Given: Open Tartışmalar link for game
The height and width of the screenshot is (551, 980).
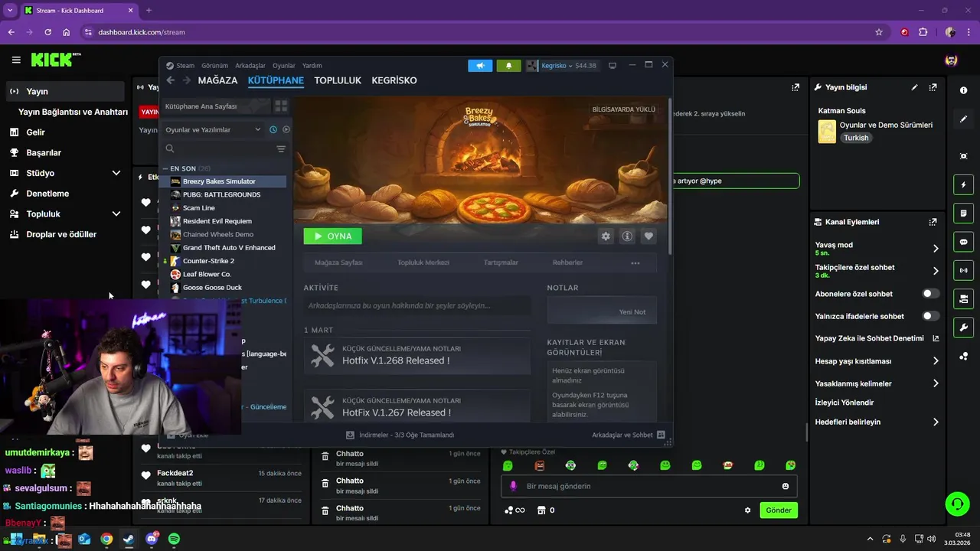Looking at the screenshot, I should pyautogui.click(x=501, y=262).
